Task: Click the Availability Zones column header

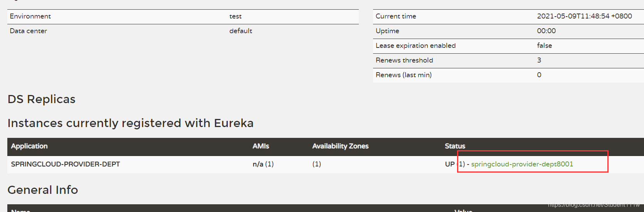Action: (x=340, y=146)
